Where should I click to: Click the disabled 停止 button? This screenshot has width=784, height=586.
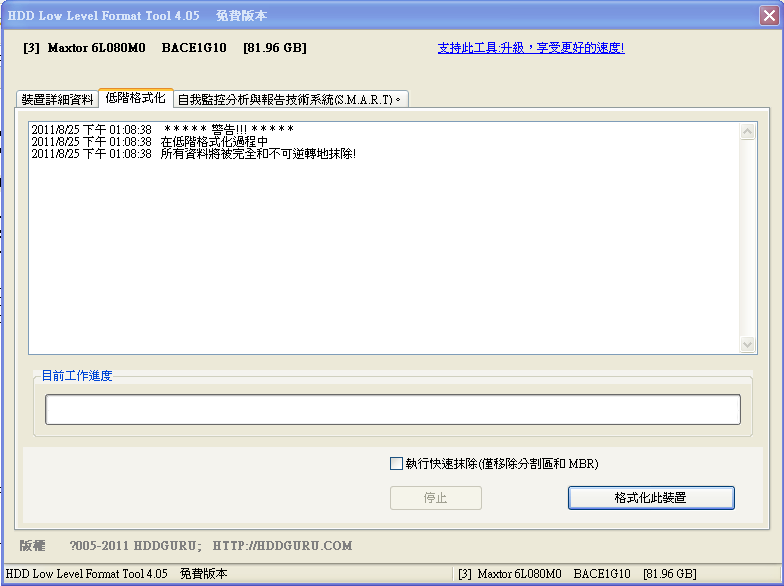click(x=436, y=498)
